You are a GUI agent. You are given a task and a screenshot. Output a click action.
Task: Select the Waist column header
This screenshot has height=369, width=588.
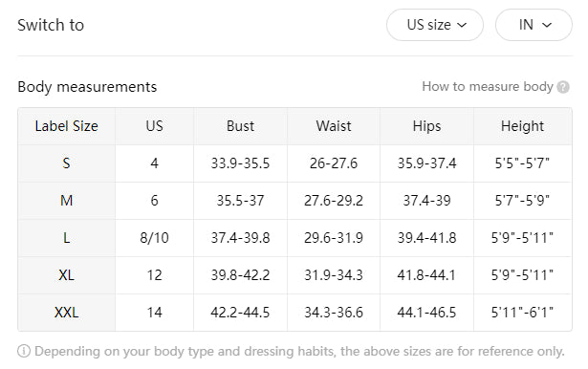(334, 126)
